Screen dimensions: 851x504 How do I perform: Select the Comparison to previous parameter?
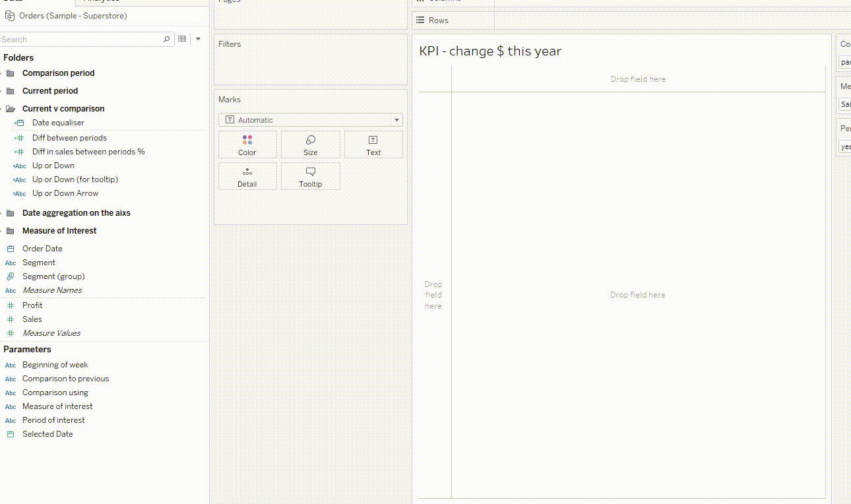[x=65, y=379]
